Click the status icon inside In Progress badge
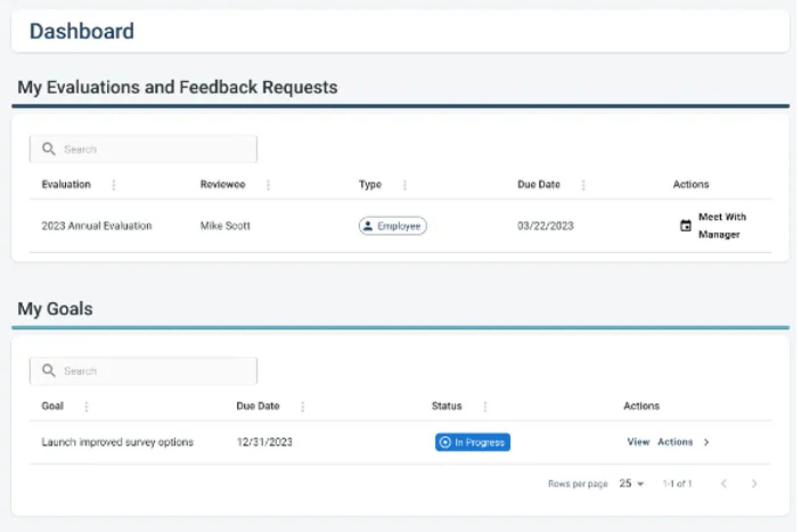 [x=444, y=442]
